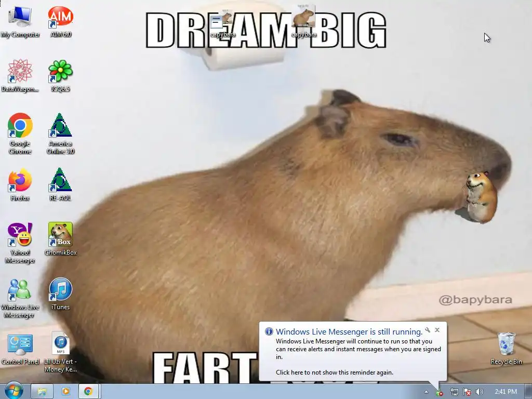Screen dimensions: 532x399
Task: Open Windows Explorer from the taskbar
Action: coord(42,392)
